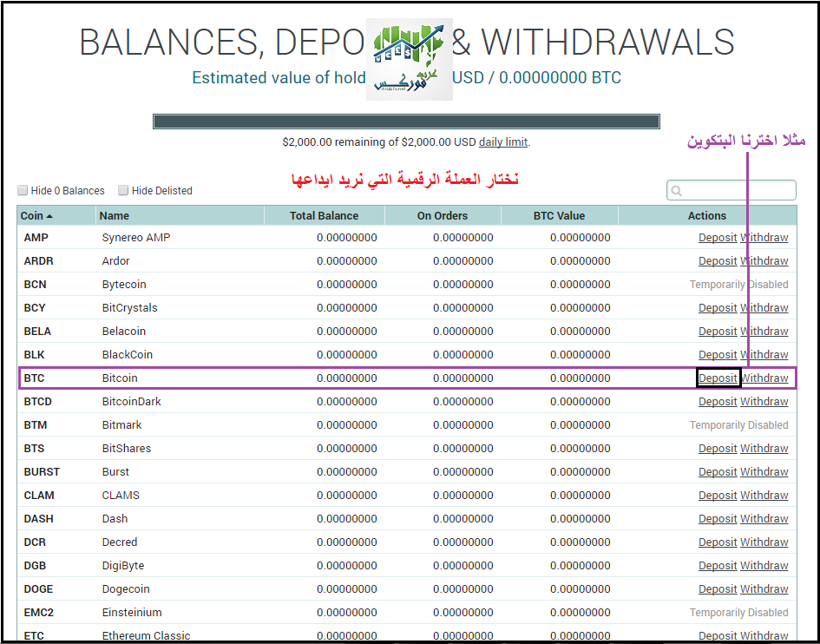Click the BlackCoin name cell
The height and width of the screenshot is (644, 820).
click(x=127, y=355)
